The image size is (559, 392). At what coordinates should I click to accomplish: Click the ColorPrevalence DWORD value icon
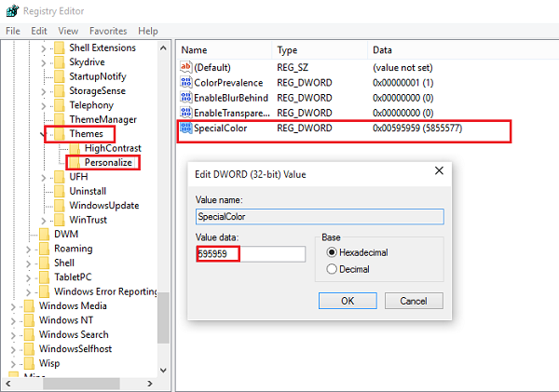[185, 82]
